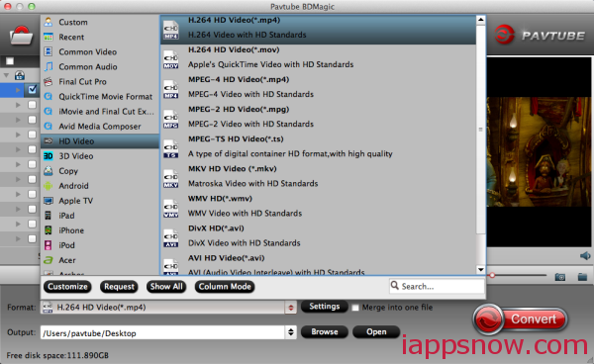
Task: Click the snapshot camera icon
Action: point(560,277)
